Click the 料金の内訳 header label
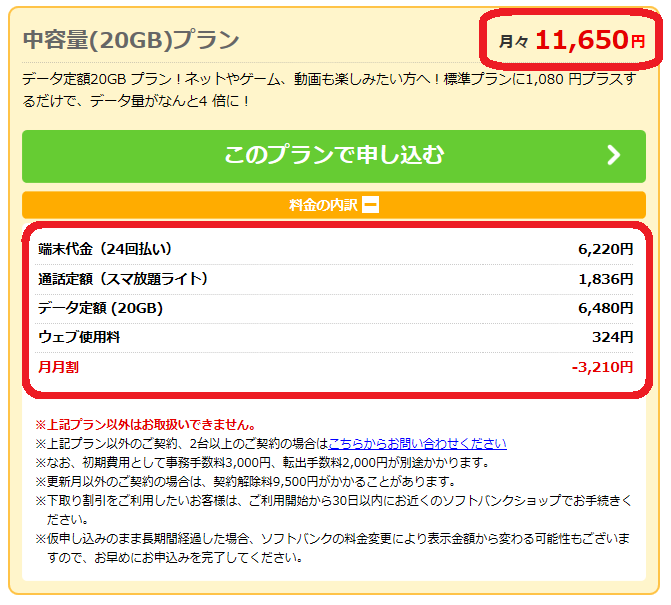 pos(323,206)
